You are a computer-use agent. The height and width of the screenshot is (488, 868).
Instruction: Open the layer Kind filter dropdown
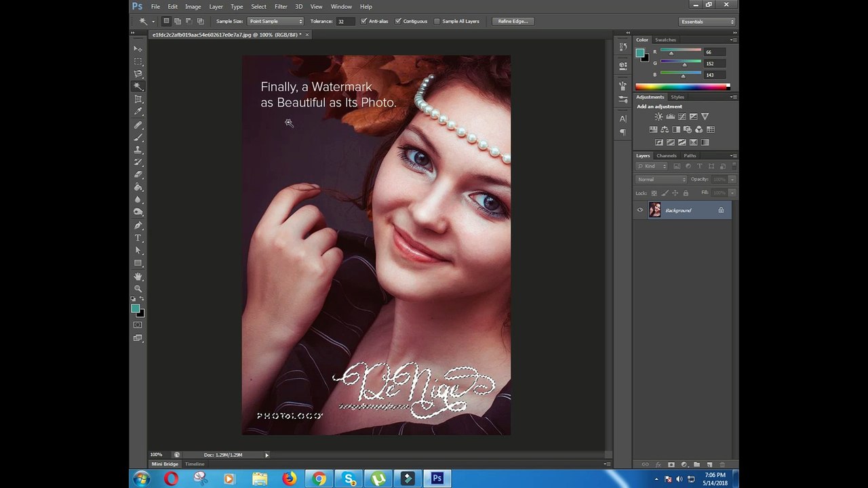tap(652, 166)
